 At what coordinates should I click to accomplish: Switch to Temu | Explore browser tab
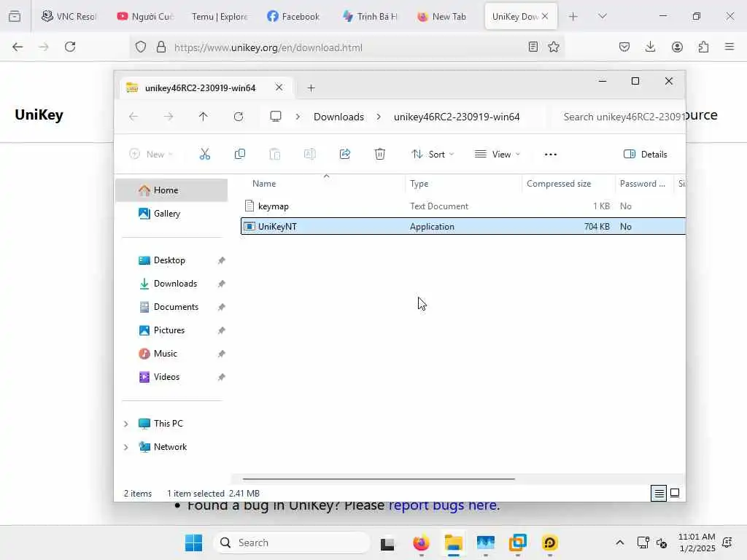(220, 16)
